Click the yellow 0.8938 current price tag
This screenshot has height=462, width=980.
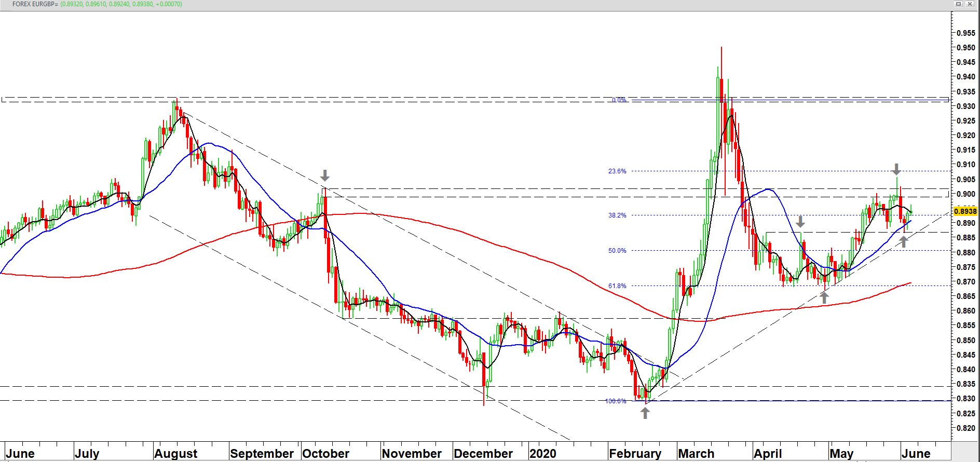point(965,212)
